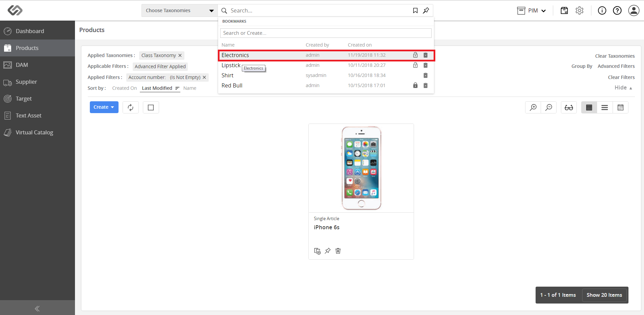Viewport: 644px width, 315px height.
Task: Toggle the select-all checkbox square
Action: coord(151,107)
